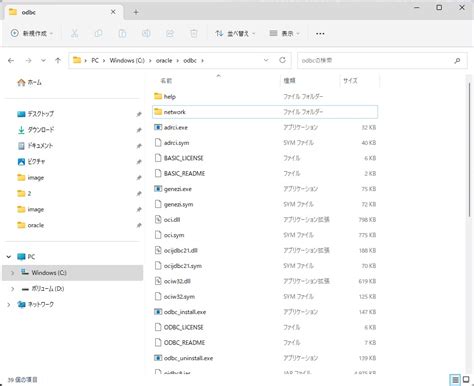The width and height of the screenshot is (474, 386).
Task: Open pinned oracle folder in sidebar
Action: (31, 225)
